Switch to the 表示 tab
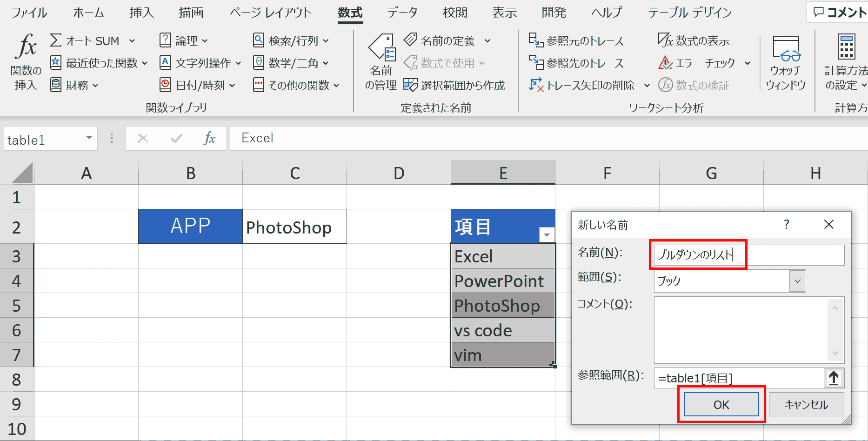Image resolution: width=868 pixels, height=441 pixels. [x=504, y=13]
